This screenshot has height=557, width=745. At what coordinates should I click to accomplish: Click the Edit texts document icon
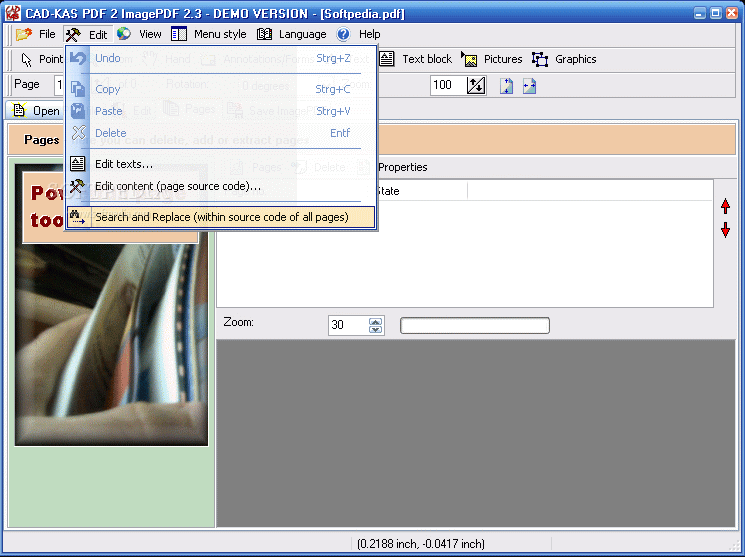click(77, 163)
